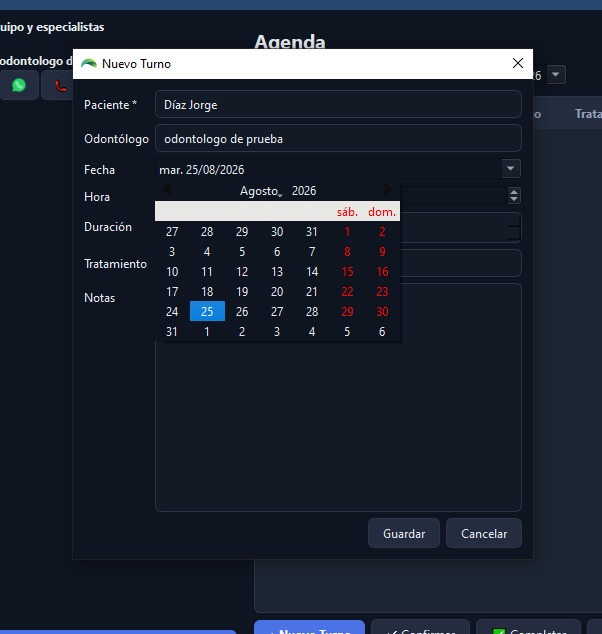Screen dimensions: 602x634
Task: Select Sunday 16 in the calendar
Action: pos(382,271)
